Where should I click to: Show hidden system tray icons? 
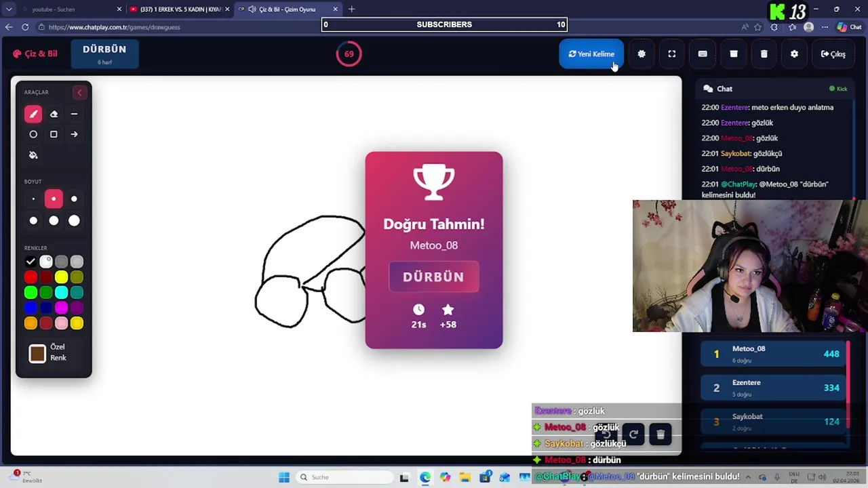(x=748, y=477)
